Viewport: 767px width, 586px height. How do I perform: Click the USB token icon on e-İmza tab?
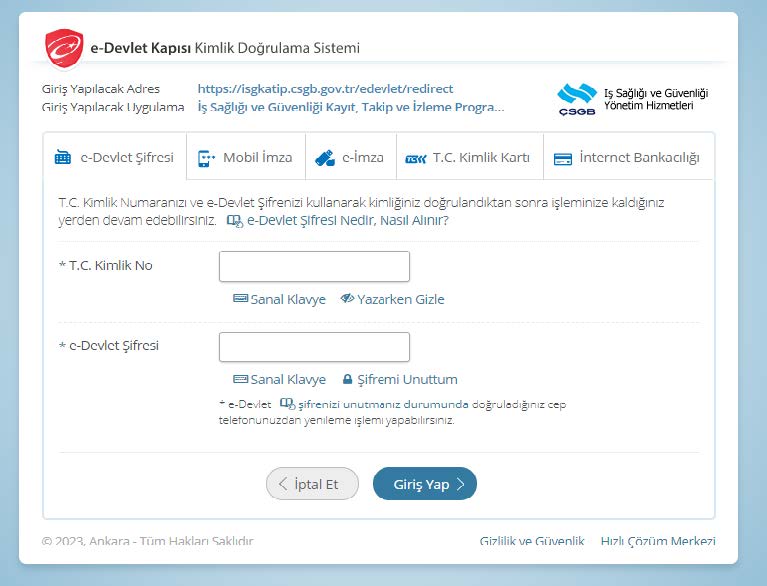pyautogui.click(x=325, y=158)
